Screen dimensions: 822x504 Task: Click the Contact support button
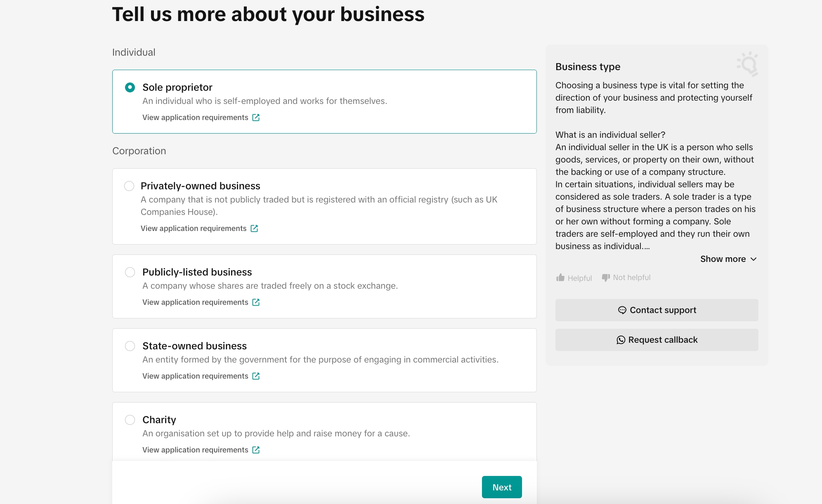tap(657, 310)
